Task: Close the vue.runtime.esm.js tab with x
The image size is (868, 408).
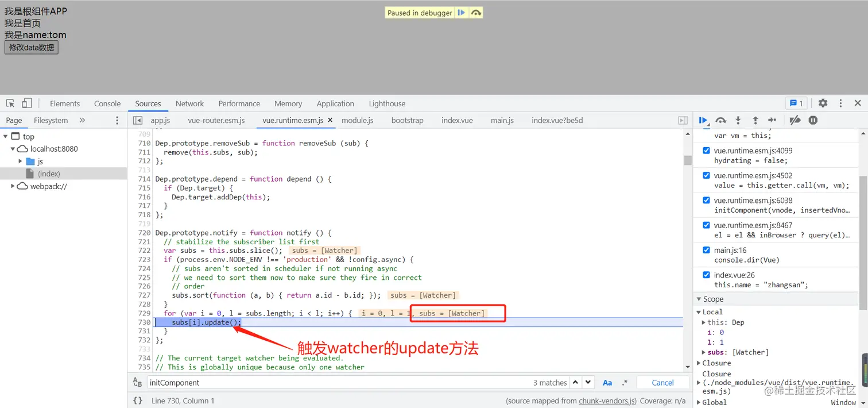Action: coord(330,120)
